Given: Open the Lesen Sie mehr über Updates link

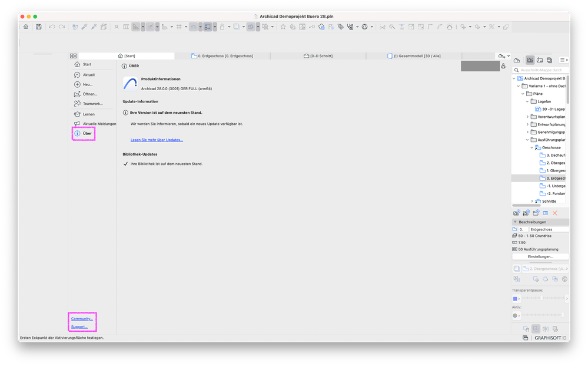Looking at the screenshot, I should click(x=157, y=140).
